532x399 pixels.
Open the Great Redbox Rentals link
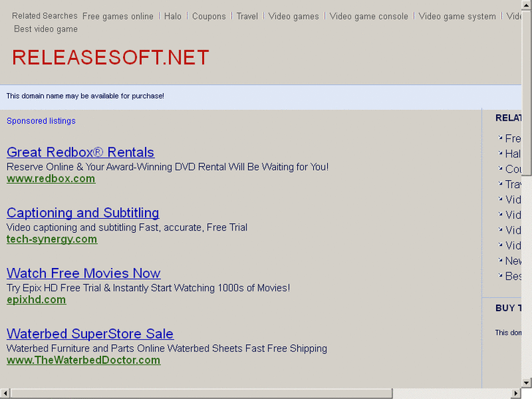[x=80, y=152]
